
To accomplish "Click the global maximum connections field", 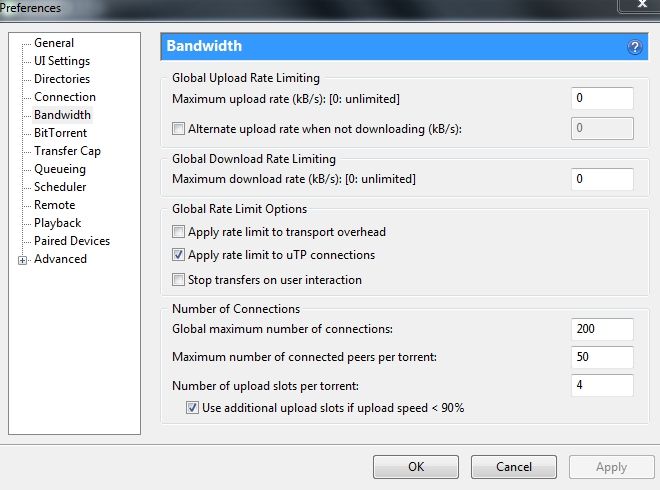I will coord(601,329).
